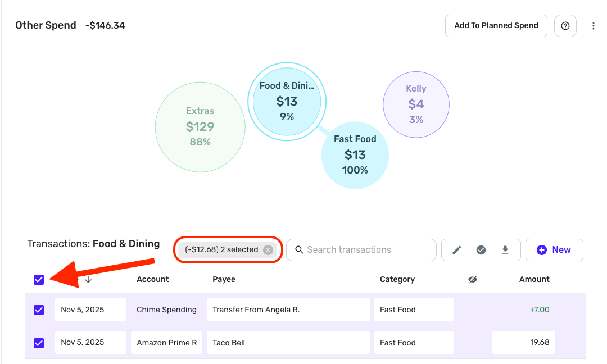Open the Fast Food category of Taco Bell
Viewport: 607px width, 364px height.
pos(414,343)
